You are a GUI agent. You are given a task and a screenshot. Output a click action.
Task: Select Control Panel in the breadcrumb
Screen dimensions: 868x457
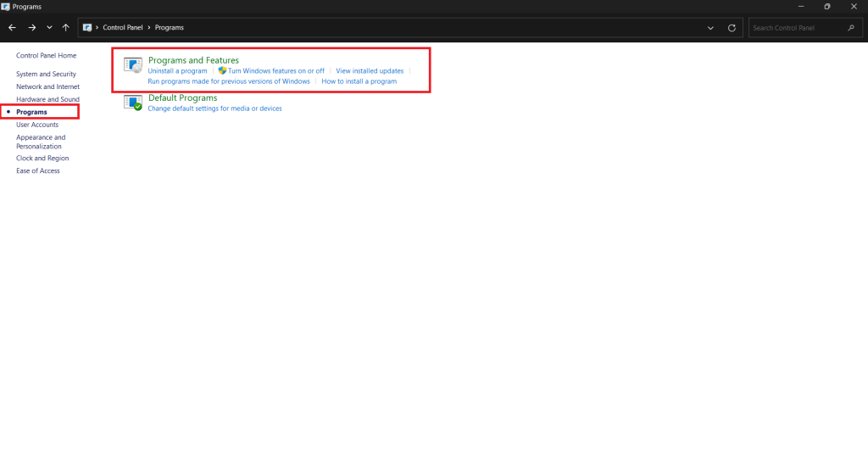tap(123, 28)
